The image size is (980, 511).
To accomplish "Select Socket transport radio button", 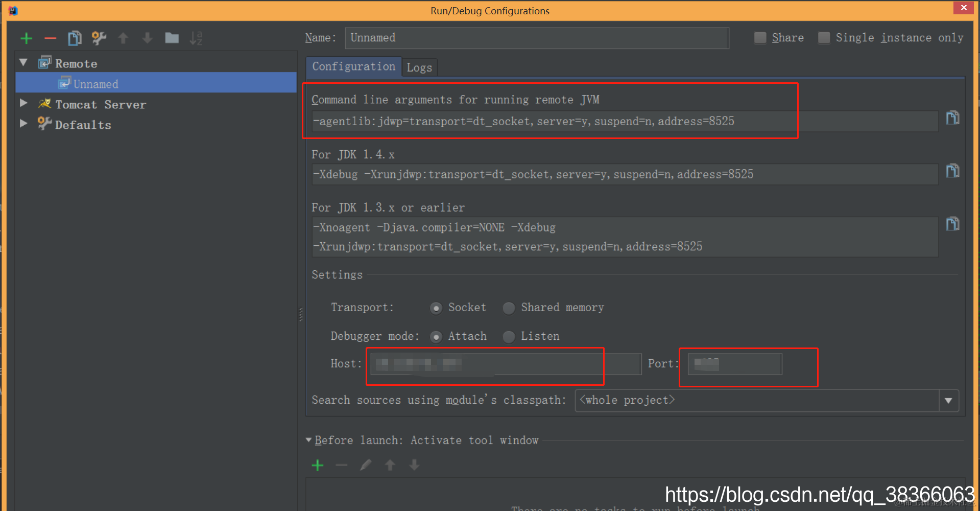I will click(x=436, y=308).
